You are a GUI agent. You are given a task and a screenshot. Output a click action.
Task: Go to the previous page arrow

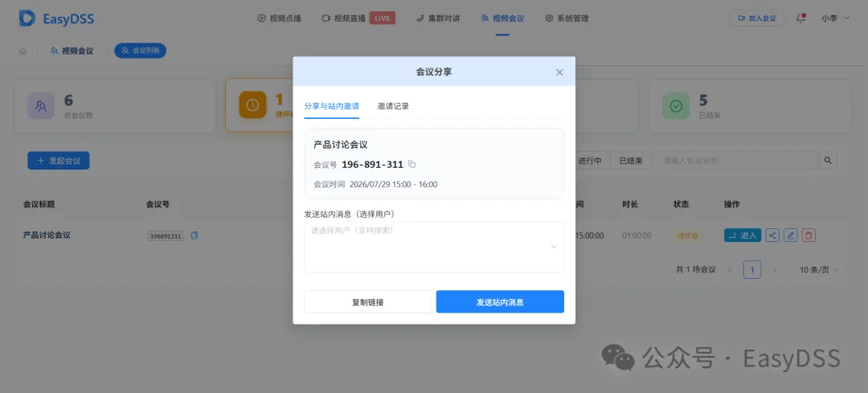(730, 270)
